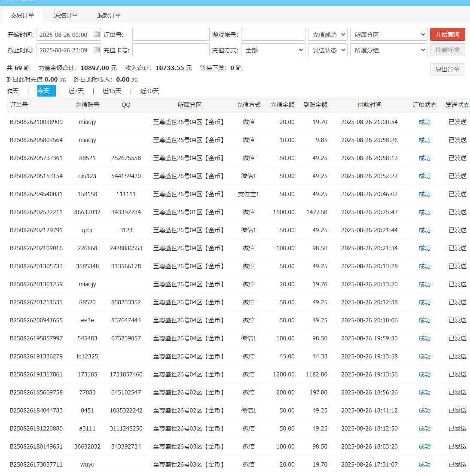Click into the 游戏帐号 text field
Image resolution: width=470 pixels, height=476 pixels.
pyautogui.click(x=273, y=35)
